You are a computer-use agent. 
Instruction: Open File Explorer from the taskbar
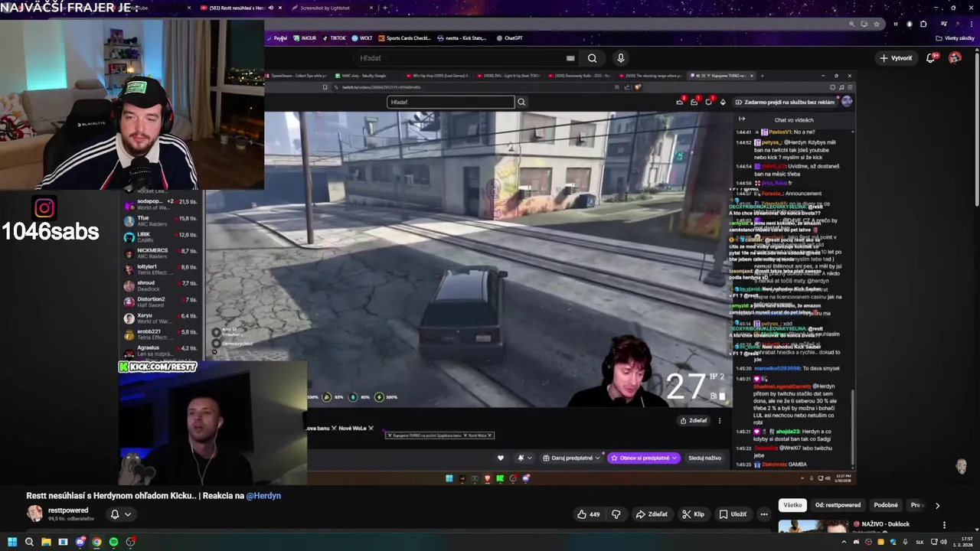[x=46, y=542]
